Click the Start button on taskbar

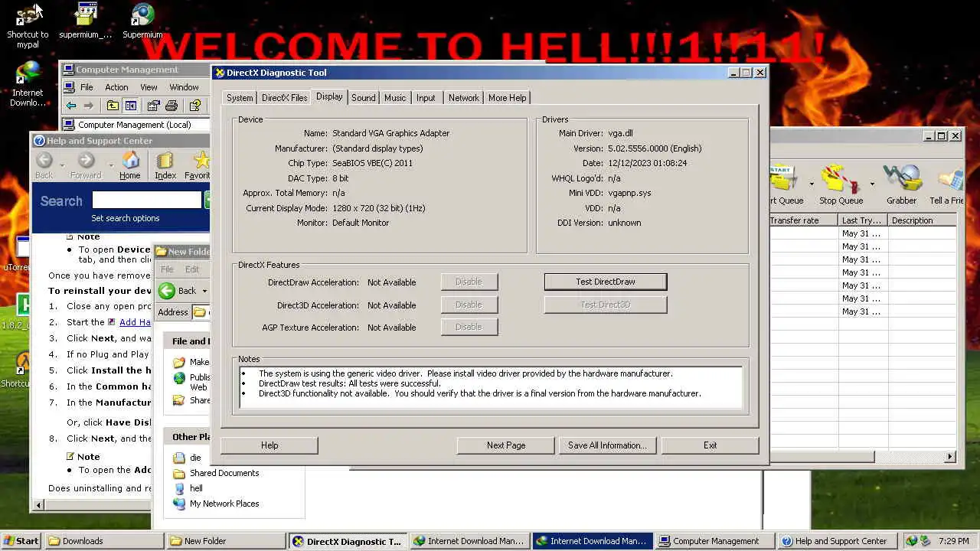(21, 541)
